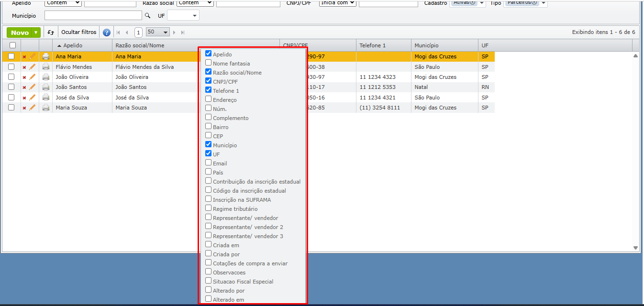Click the refresh grid icon
Image resolution: width=644 pixels, height=306 pixels.
[x=51, y=33]
